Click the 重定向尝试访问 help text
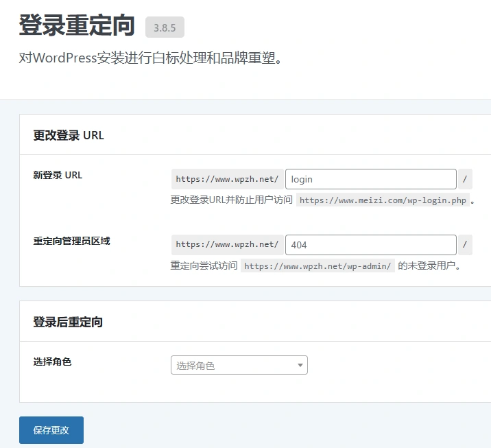This screenshot has width=491, height=448. click(x=204, y=266)
